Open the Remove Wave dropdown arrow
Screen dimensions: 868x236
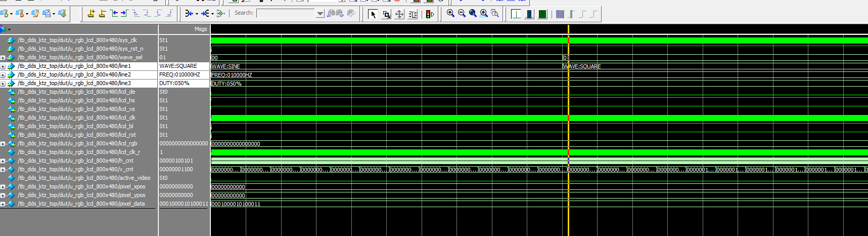click(27, 14)
